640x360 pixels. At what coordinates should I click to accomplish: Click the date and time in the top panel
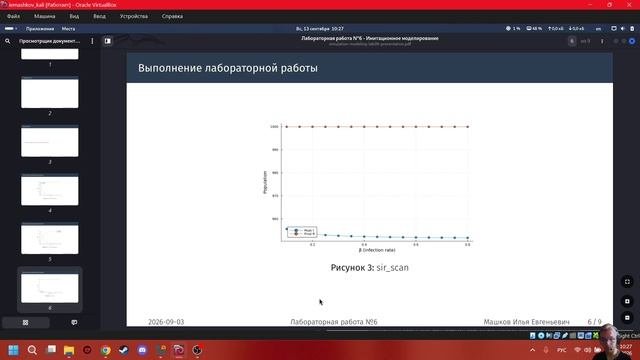(x=320, y=29)
